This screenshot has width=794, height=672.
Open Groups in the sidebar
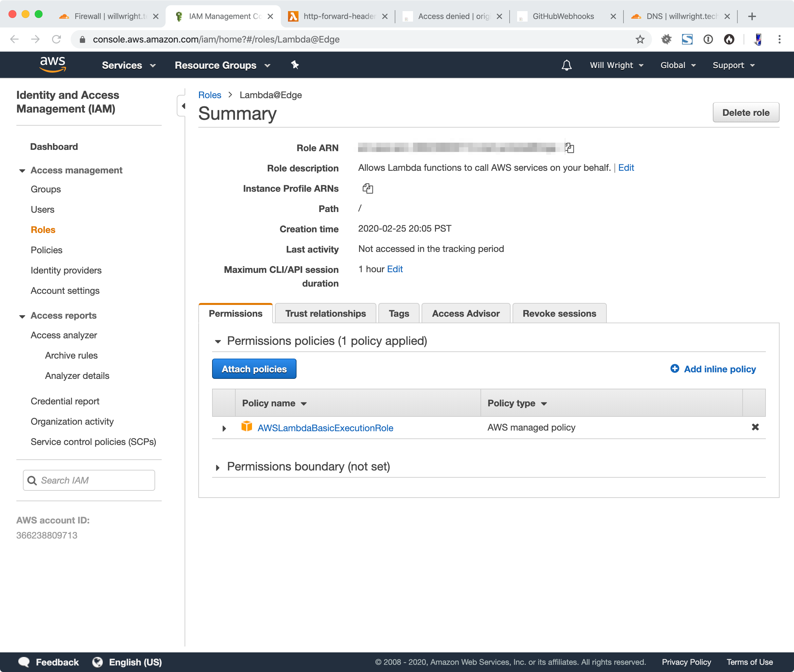(x=46, y=189)
